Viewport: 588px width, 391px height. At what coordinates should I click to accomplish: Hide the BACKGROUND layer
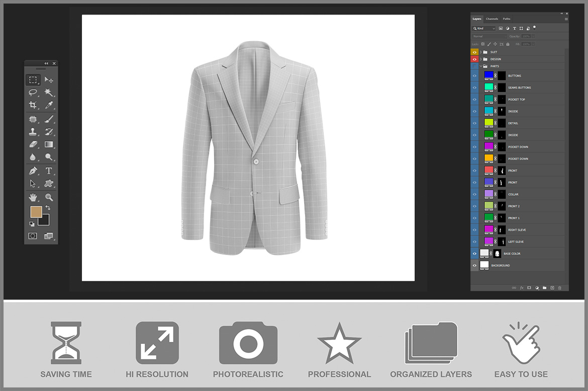tap(474, 266)
